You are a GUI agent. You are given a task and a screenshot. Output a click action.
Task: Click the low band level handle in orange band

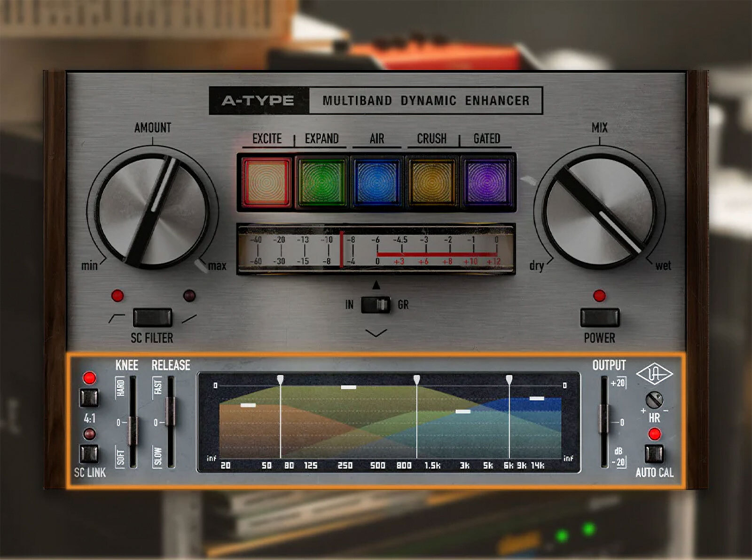[248, 405]
